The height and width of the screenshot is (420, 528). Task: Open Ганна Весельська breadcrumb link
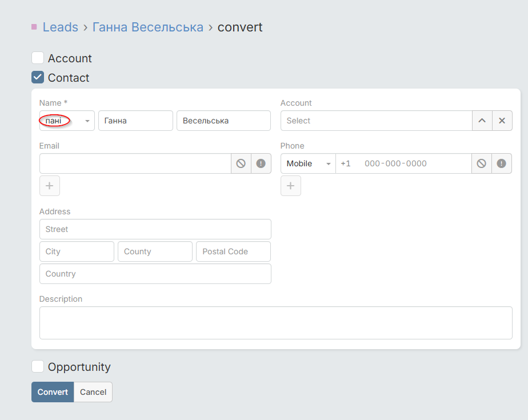click(x=148, y=27)
